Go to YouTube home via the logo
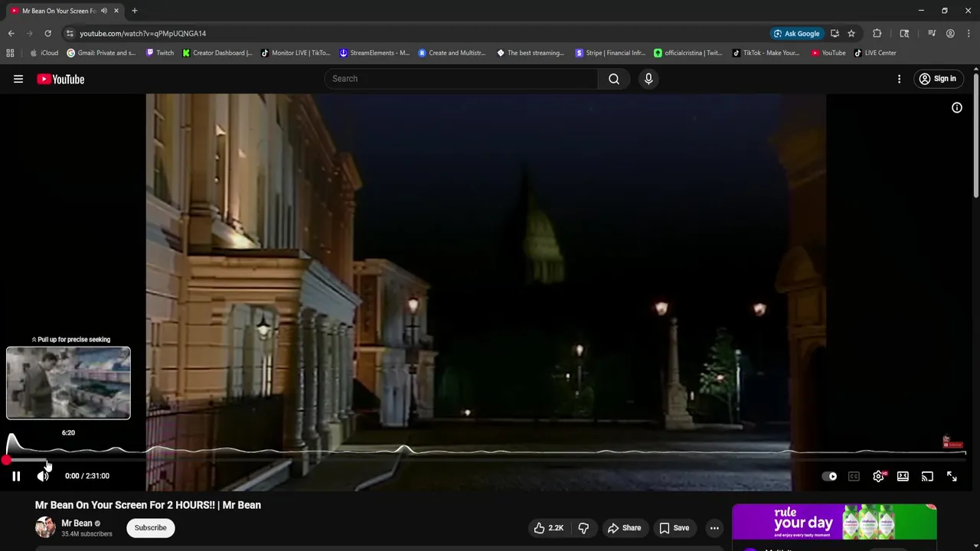Screen dimensions: 980x551 coord(60,79)
